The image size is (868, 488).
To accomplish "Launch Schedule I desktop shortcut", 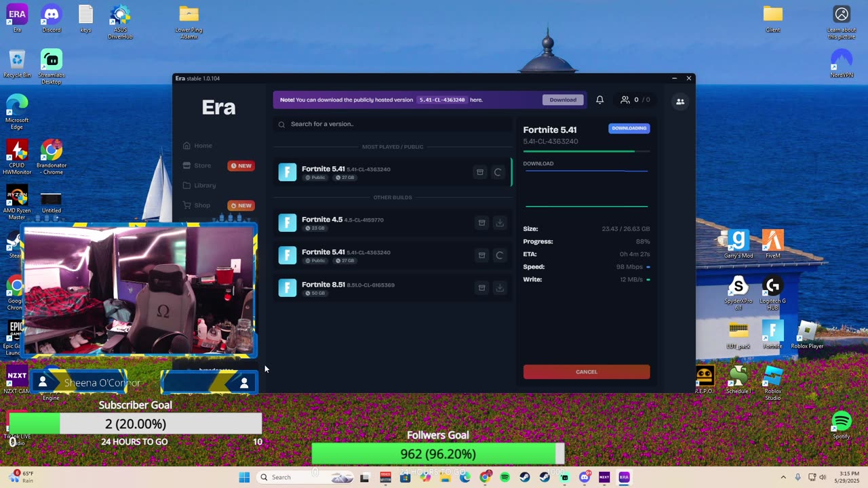I will 738,380.
